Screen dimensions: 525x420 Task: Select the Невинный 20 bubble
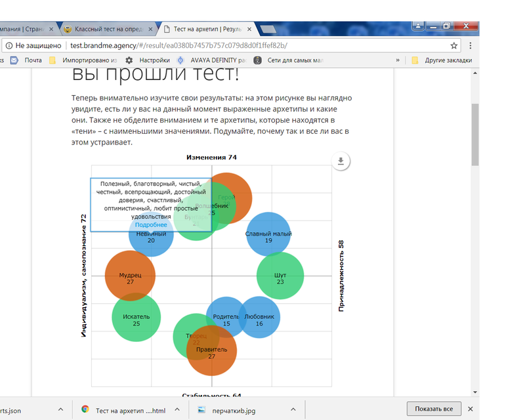coord(151,241)
